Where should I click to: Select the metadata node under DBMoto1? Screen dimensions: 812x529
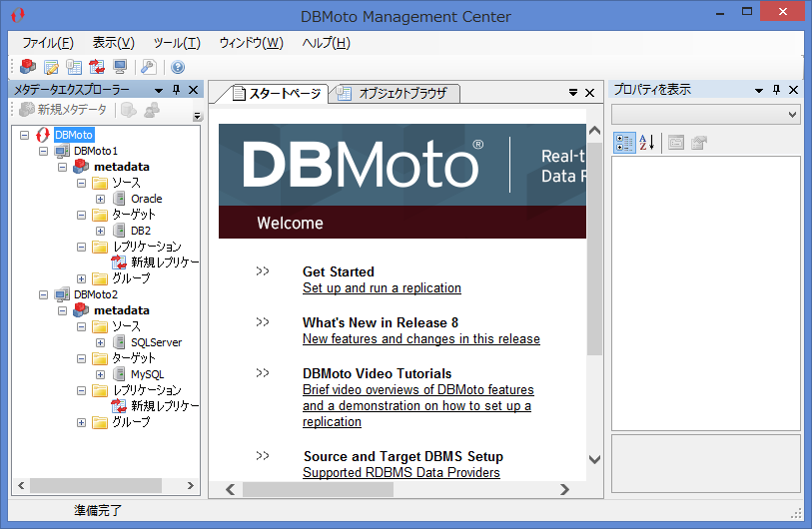[122, 168]
